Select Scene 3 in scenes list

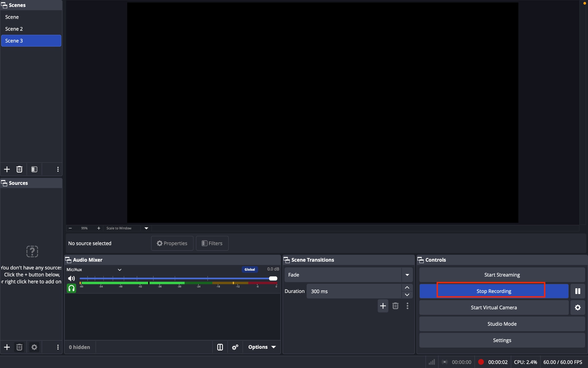click(31, 41)
